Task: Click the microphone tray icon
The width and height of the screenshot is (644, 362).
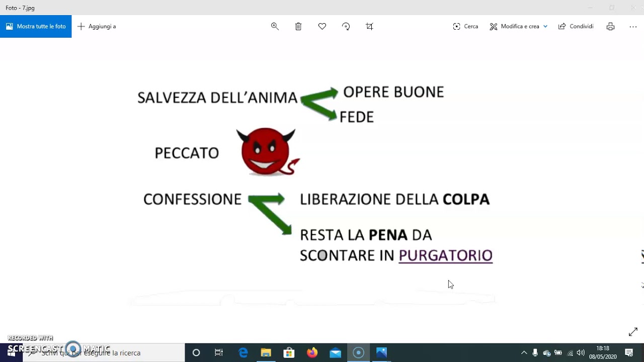Action: [x=535, y=352]
